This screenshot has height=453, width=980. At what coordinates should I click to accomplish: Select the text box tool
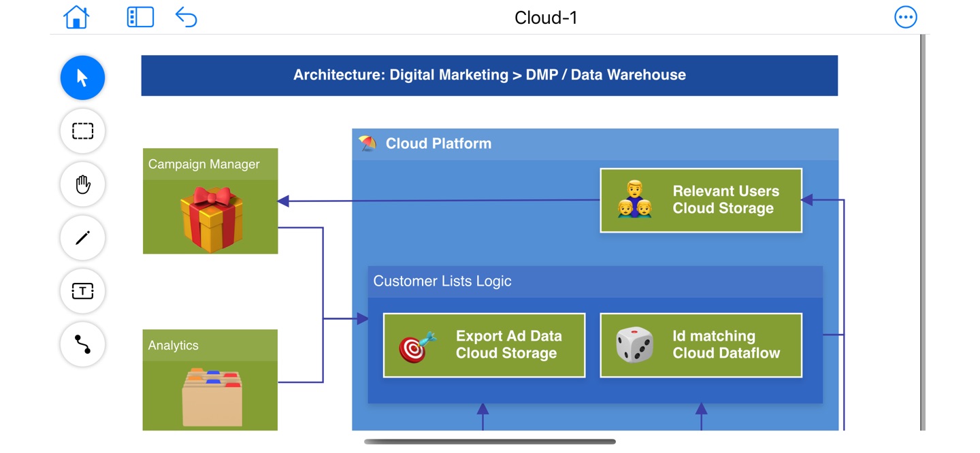(82, 291)
